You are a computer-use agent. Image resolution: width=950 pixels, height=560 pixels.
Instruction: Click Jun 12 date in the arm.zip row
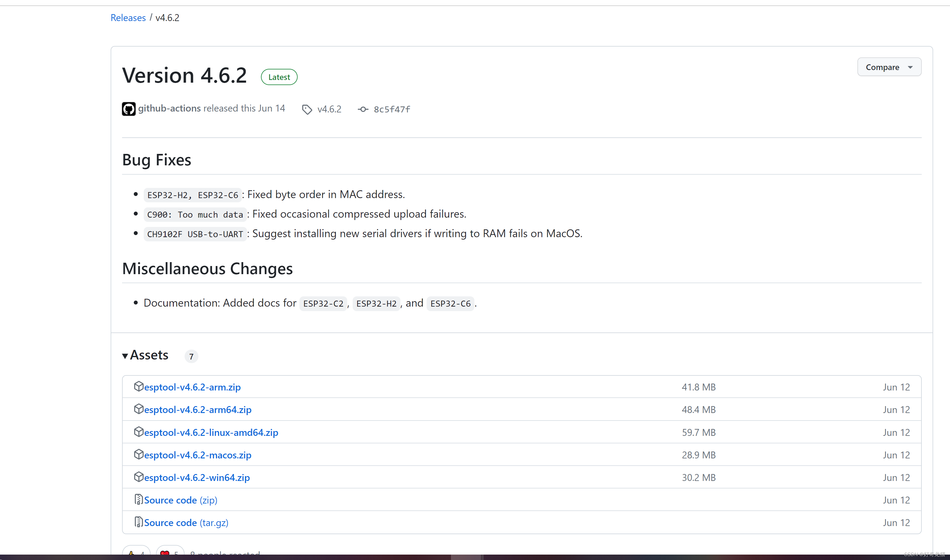click(x=896, y=387)
